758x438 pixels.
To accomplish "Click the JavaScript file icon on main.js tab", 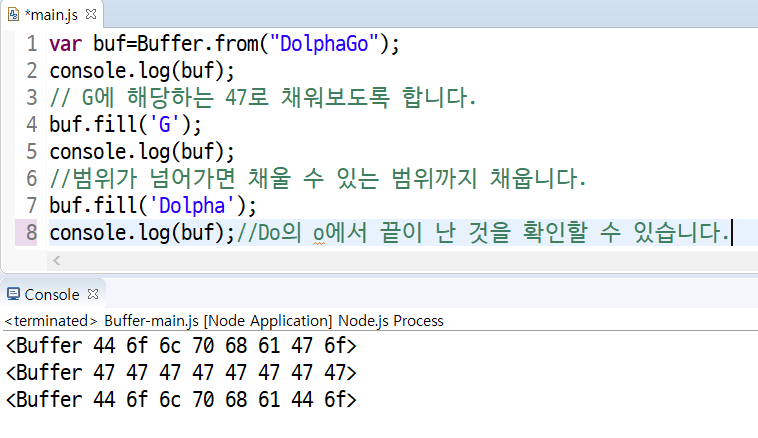I will tap(14, 15).
